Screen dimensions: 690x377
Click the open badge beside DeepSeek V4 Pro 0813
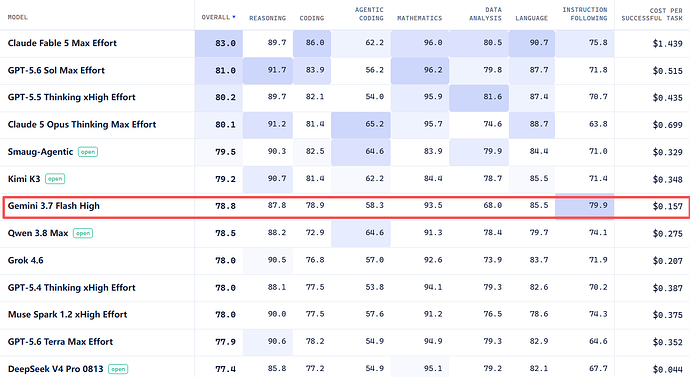(x=118, y=369)
